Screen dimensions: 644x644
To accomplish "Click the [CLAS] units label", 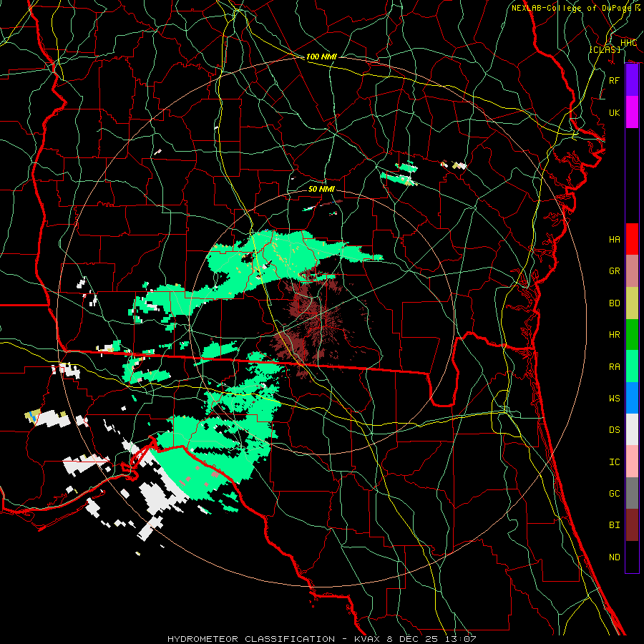I will [x=605, y=49].
